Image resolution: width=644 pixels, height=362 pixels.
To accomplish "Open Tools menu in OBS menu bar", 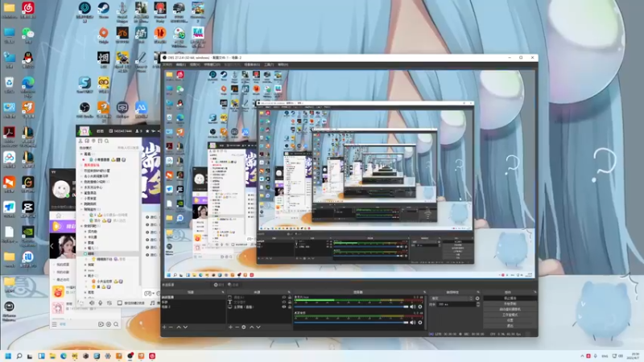I will point(269,64).
